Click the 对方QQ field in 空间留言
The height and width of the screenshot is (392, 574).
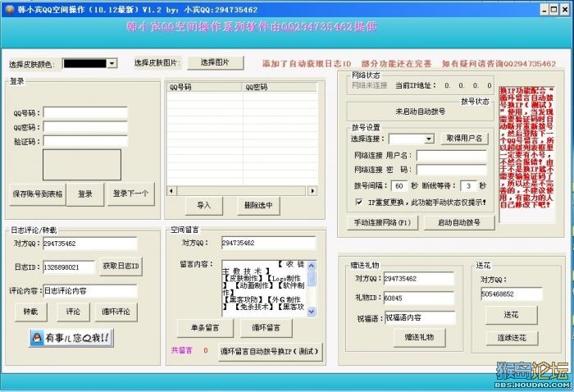[x=268, y=243]
